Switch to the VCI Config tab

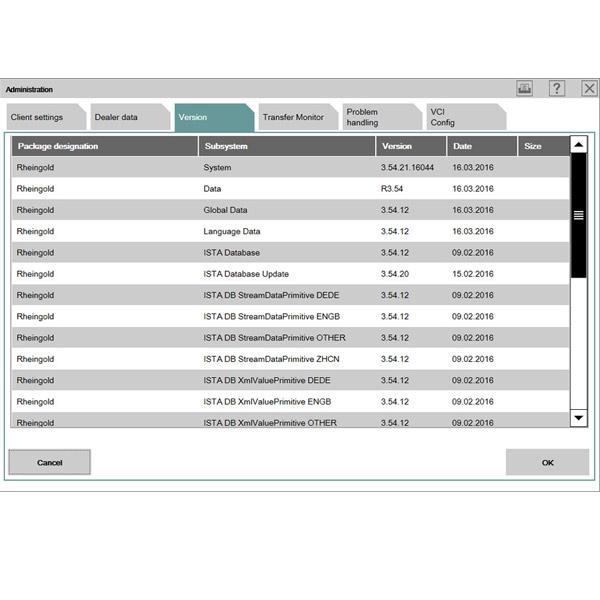[x=466, y=117]
